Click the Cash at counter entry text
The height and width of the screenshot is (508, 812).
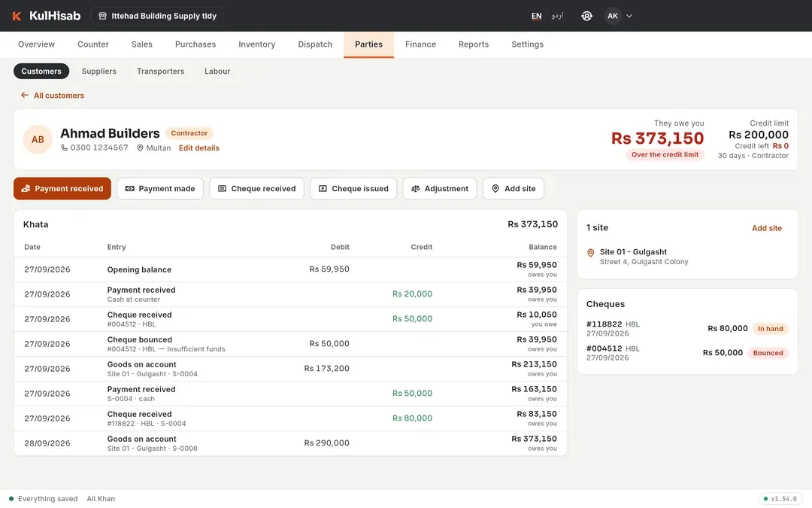(x=134, y=300)
